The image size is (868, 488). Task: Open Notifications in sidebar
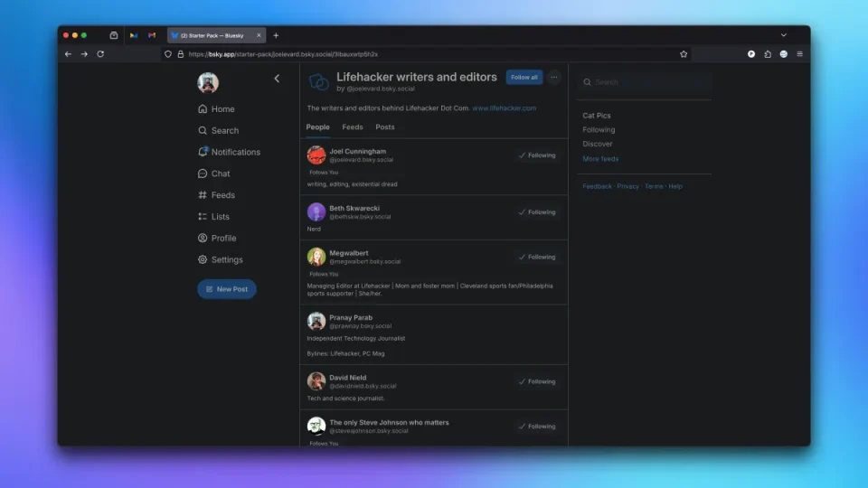[229, 152]
